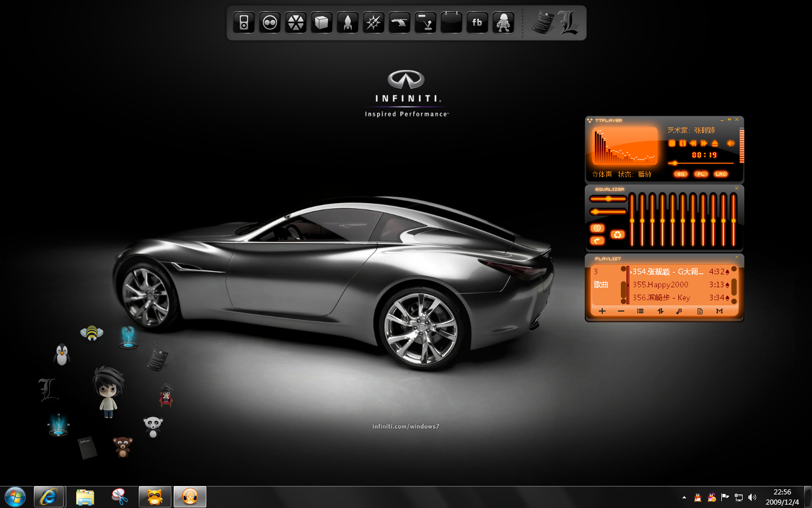Open the blank calendar dock icon
Viewport: 812px width, 508px height.
click(x=451, y=23)
